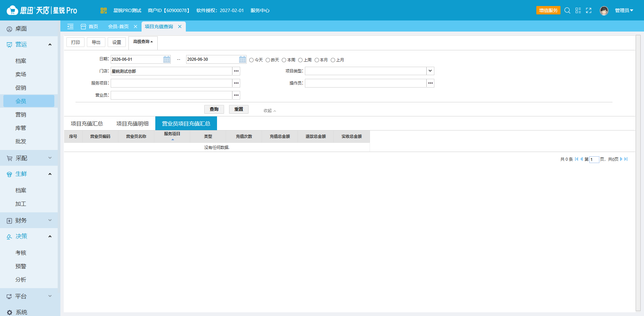Screen dimensions: 644x316
Task: Click the 查询 button
Action: [214, 109]
